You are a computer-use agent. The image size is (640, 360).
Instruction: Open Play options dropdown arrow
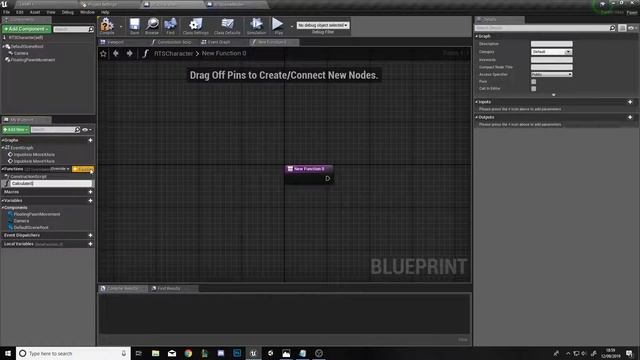291,27
